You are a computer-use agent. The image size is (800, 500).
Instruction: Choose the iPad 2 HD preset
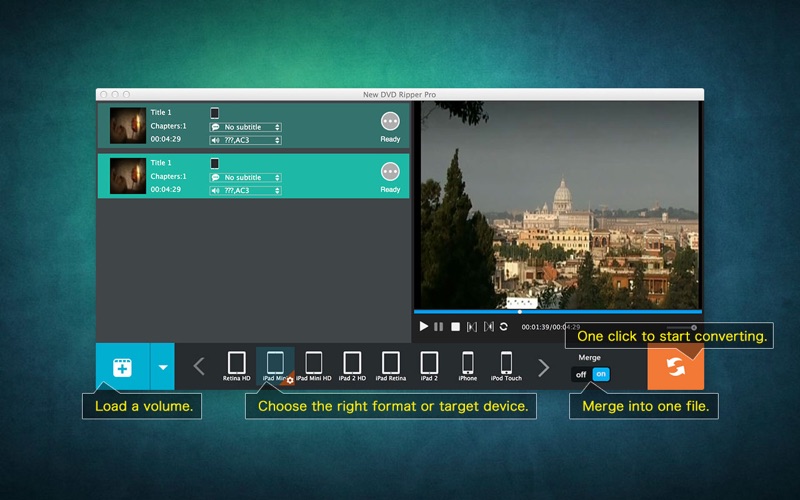(352, 366)
